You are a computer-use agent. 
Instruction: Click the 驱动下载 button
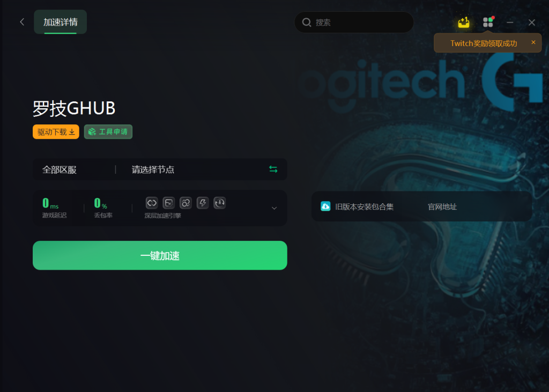56,132
